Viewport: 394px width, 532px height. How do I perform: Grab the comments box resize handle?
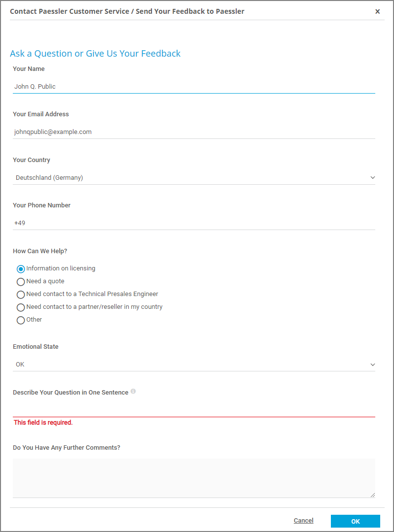tap(372, 495)
